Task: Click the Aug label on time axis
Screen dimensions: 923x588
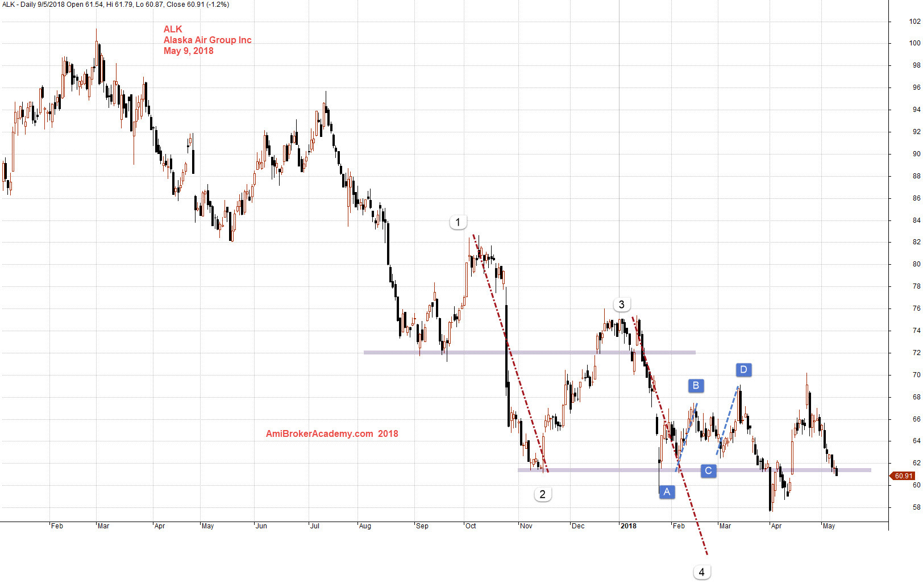Action: (x=365, y=526)
